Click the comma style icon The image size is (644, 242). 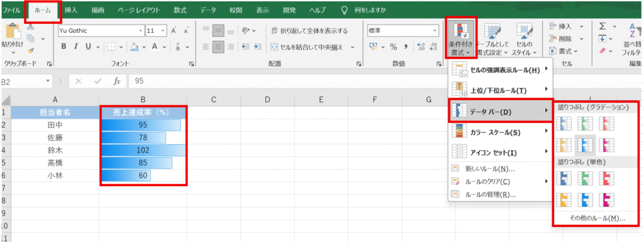click(406, 47)
